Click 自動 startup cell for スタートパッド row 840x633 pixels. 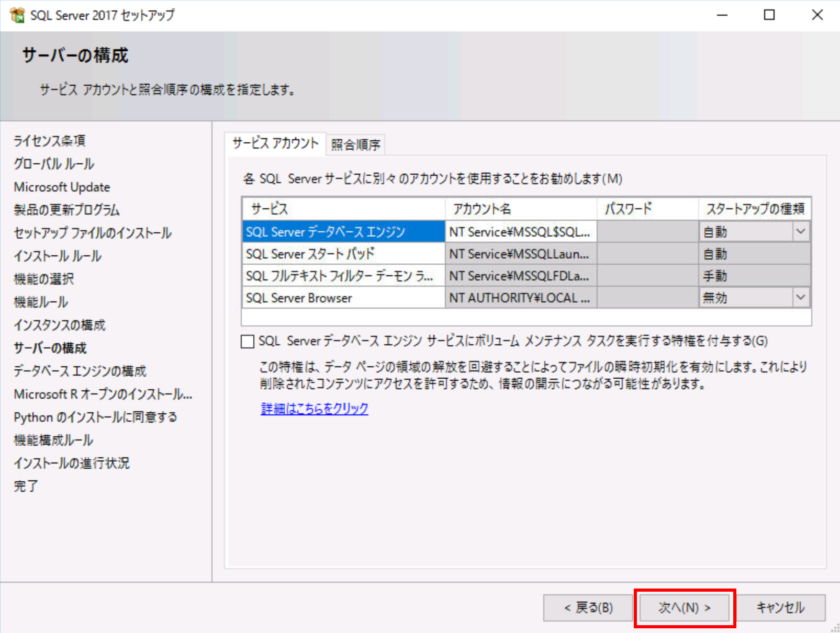(x=755, y=254)
